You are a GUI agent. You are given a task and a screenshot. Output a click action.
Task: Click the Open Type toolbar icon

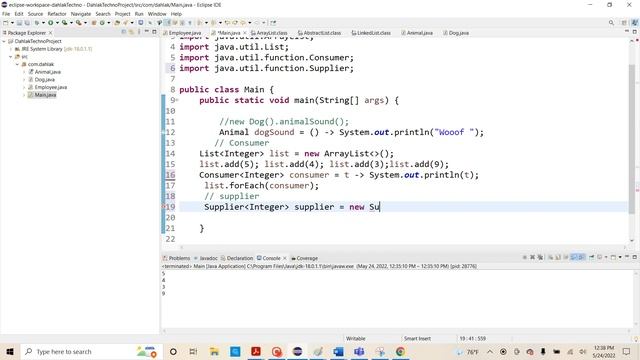click(117, 23)
